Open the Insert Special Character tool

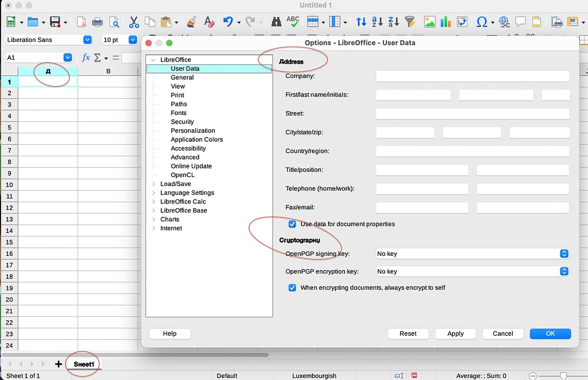click(481, 21)
